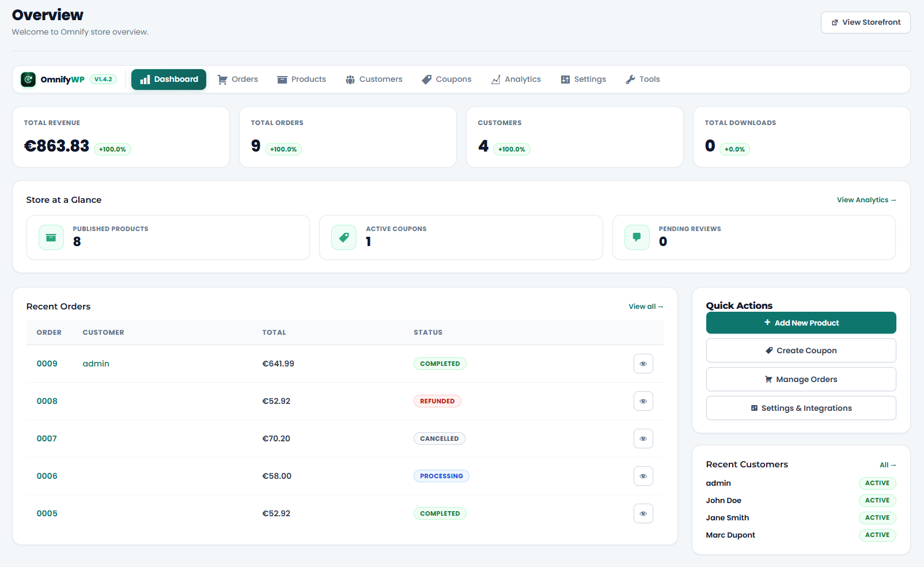Click the CANCELLED status badge
Viewport: 924px width, 567px height.
(440, 439)
